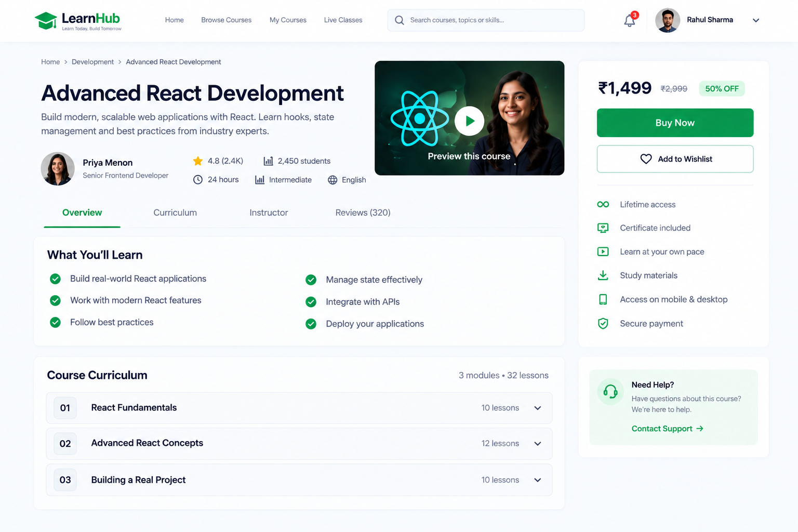Image resolution: width=798 pixels, height=532 pixels.
Task: Click the Contact Support link
Action: (667, 429)
